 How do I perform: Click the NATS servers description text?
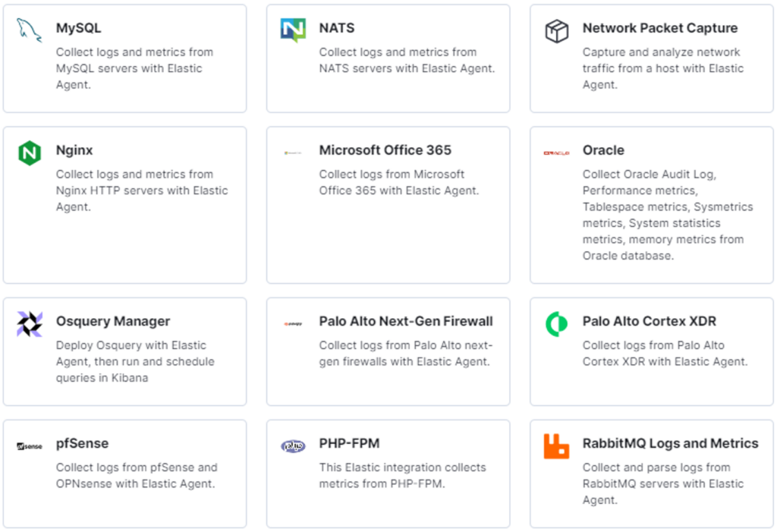point(407,60)
